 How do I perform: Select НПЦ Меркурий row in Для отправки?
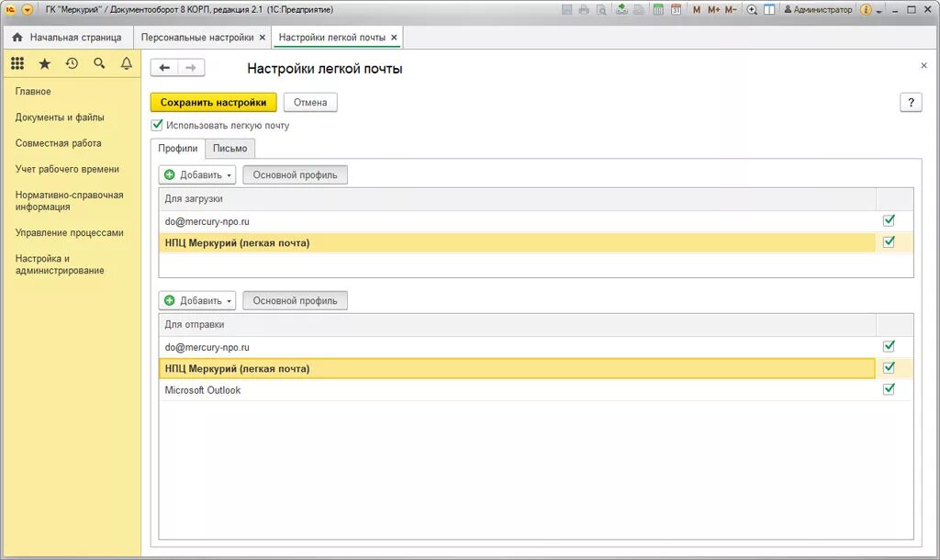point(518,369)
